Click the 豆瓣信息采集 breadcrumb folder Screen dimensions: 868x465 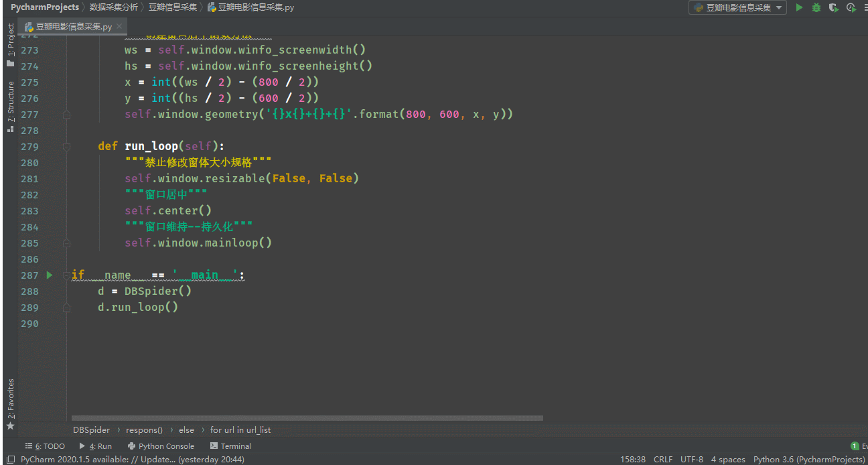(x=173, y=7)
